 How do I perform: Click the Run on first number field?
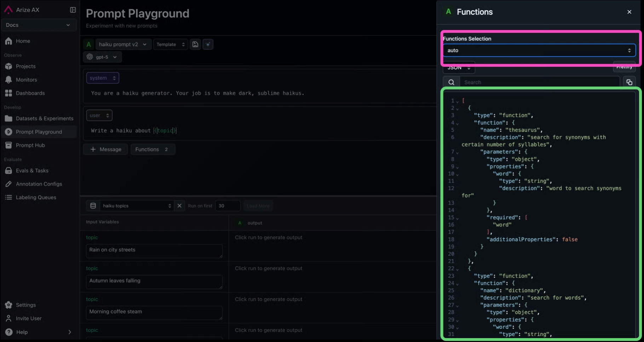coord(228,206)
